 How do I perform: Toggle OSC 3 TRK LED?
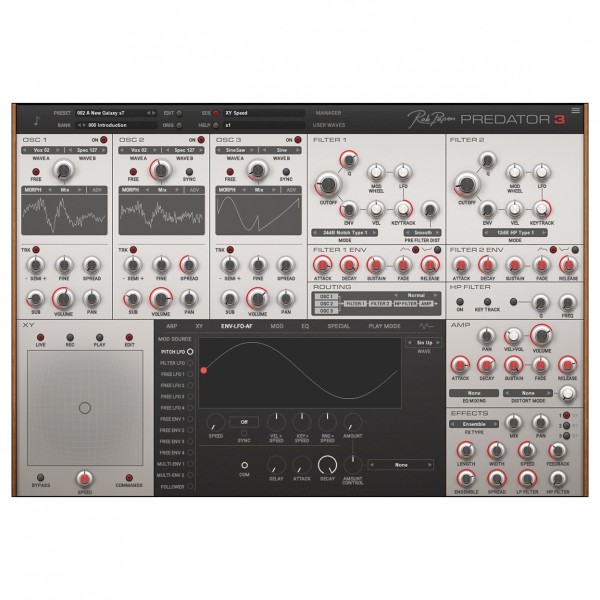(x=230, y=250)
